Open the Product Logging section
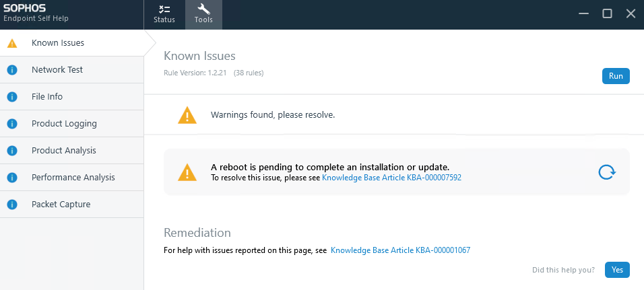Image resolution: width=644 pixels, height=290 pixels. 64,124
